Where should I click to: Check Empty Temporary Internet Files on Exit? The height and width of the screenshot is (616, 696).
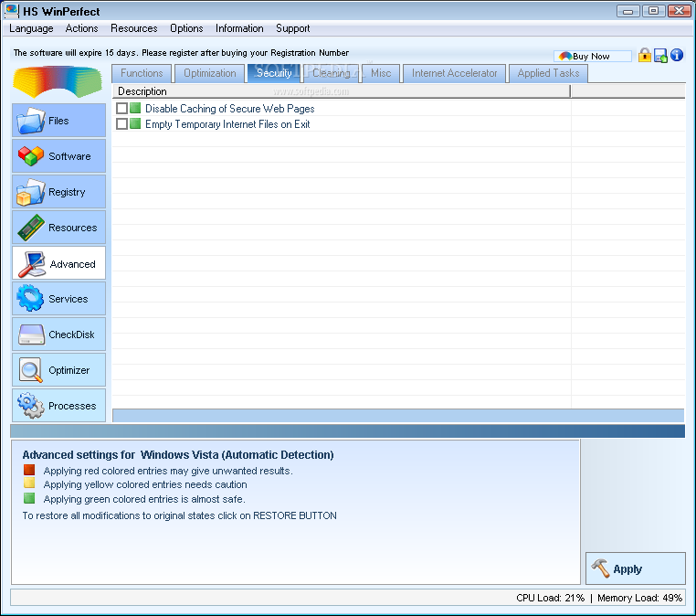[121, 124]
